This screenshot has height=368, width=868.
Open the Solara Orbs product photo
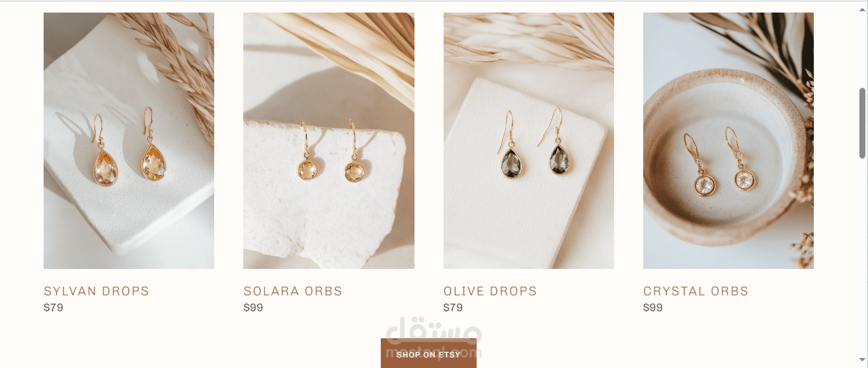point(329,141)
